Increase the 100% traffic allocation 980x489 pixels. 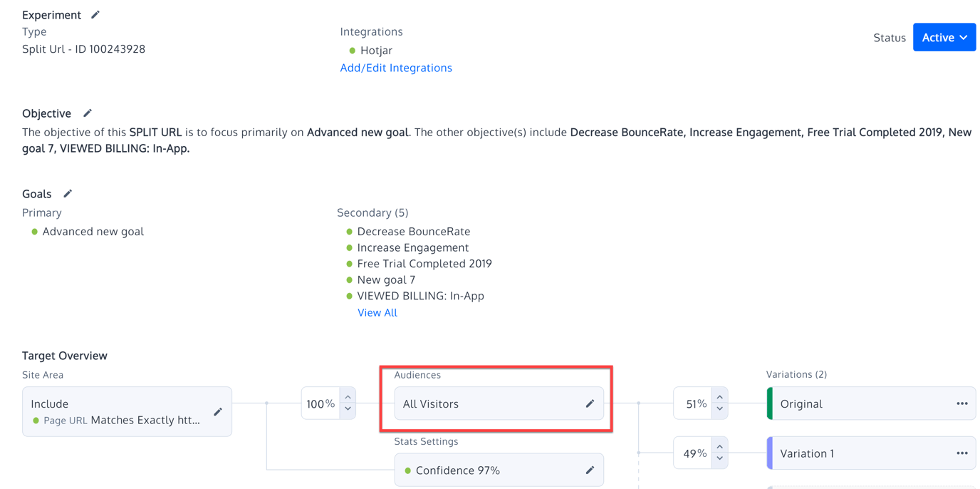click(348, 397)
